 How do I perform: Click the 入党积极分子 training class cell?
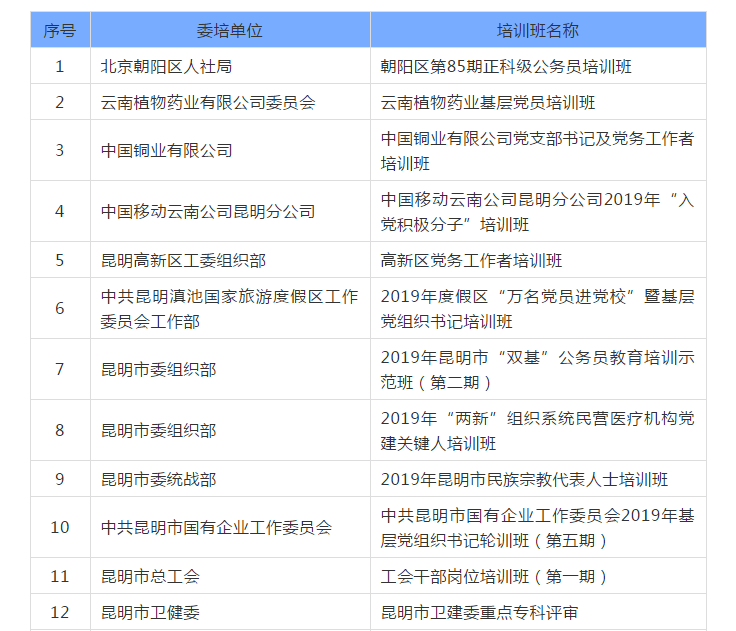[538, 211]
